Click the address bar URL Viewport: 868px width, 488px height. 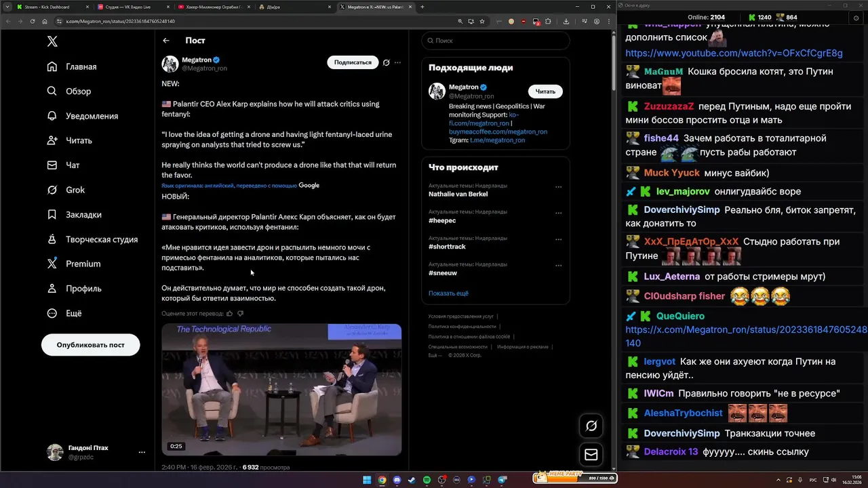click(x=120, y=21)
